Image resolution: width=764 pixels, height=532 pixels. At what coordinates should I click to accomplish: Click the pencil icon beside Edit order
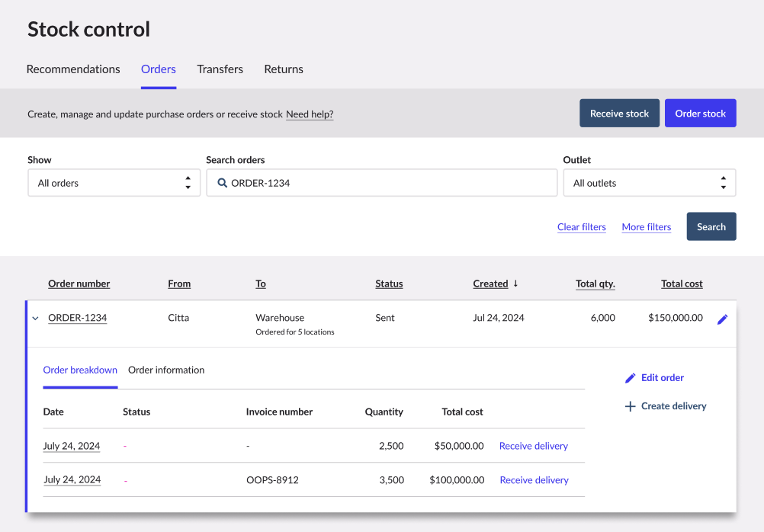coord(630,378)
